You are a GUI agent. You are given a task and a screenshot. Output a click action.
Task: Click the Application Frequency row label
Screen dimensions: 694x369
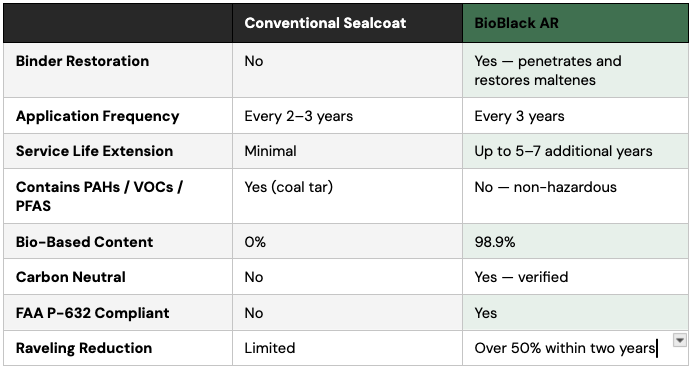(118, 116)
